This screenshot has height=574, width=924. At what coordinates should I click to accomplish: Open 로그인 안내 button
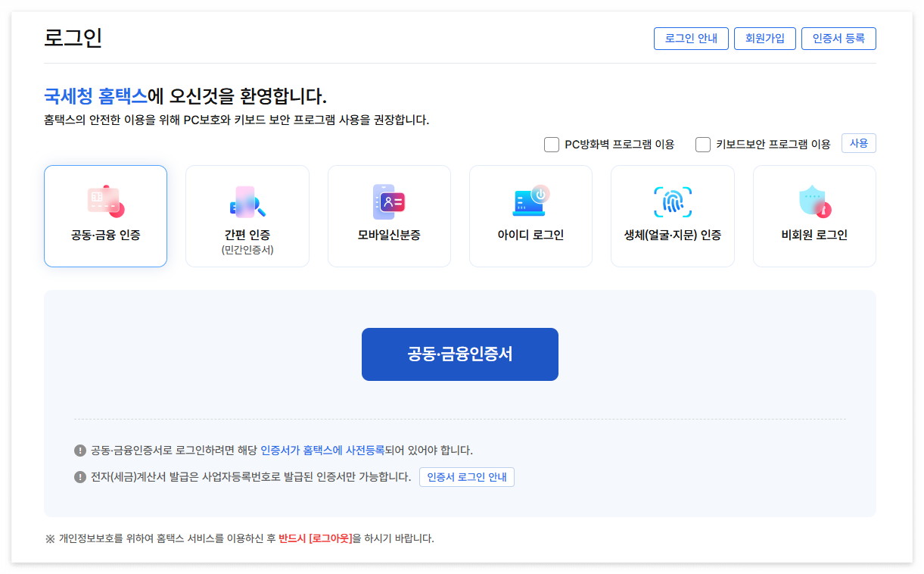(x=691, y=39)
